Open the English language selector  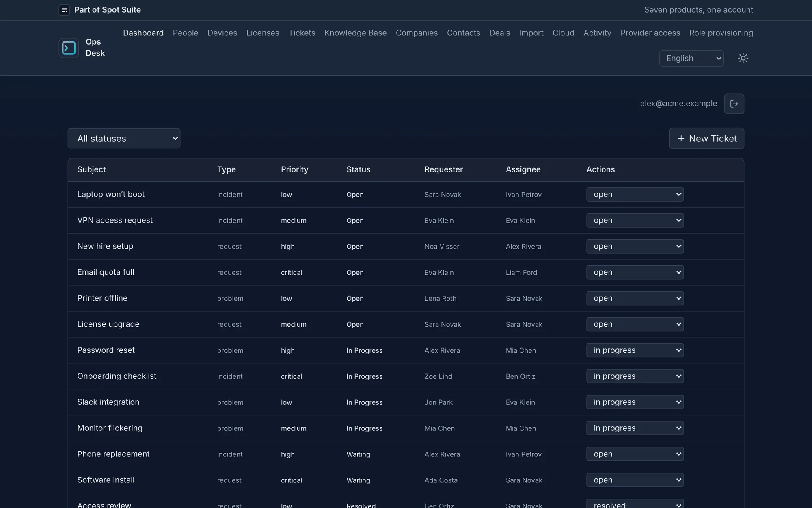pyautogui.click(x=691, y=58)
